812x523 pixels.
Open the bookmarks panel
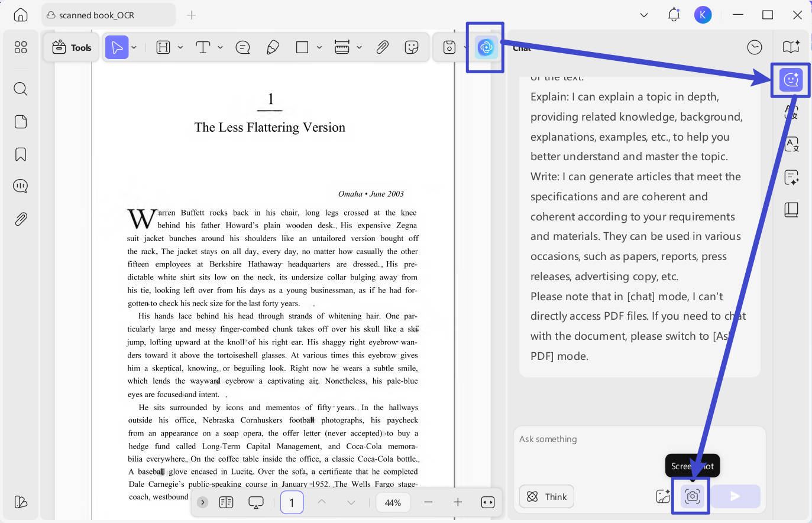pos(21,154)
